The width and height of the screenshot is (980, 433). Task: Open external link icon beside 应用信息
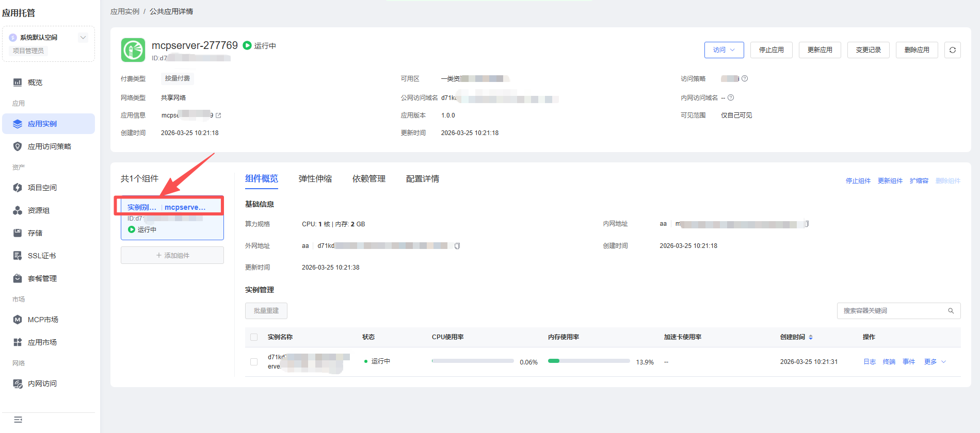coord(218,115)
